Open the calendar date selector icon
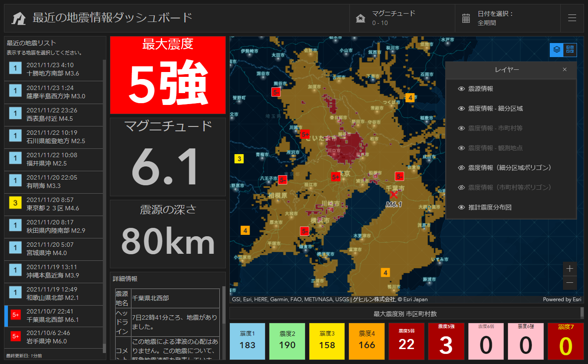This screenshot has height=364, width=588. coord(466,18)
